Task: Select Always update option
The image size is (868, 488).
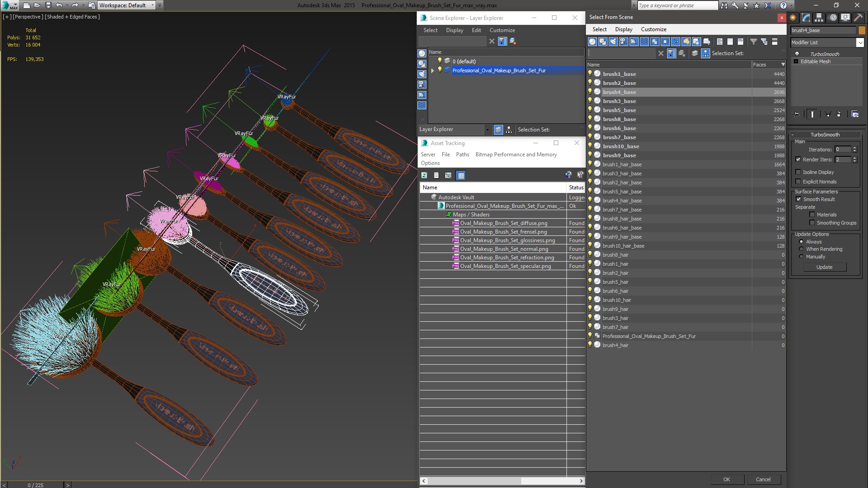Action: coord(801,242)
